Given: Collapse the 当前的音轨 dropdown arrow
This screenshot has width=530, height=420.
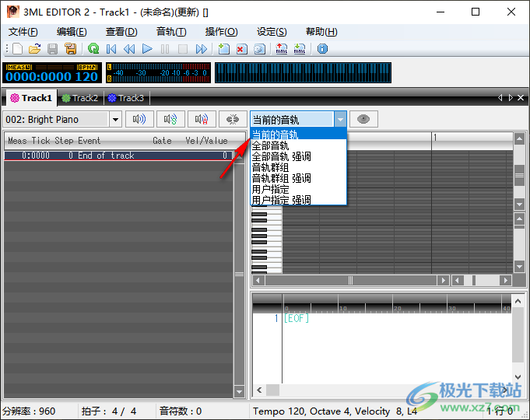Looking at the screenshot, I should click(x=340, y=119).
